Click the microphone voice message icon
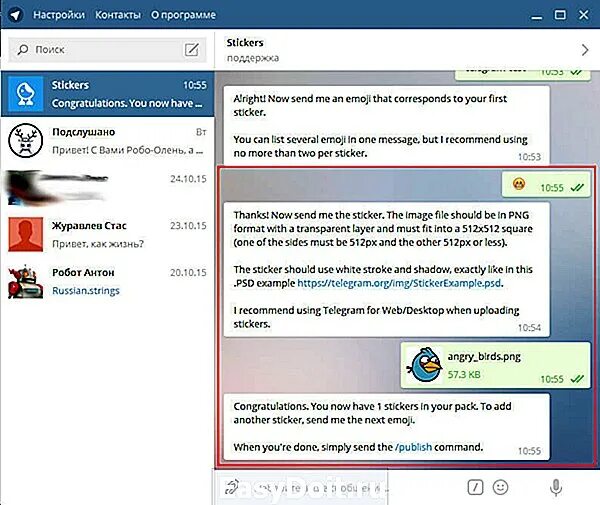The image size is (600, 505). pyautogui.click(x=556, y=487)
